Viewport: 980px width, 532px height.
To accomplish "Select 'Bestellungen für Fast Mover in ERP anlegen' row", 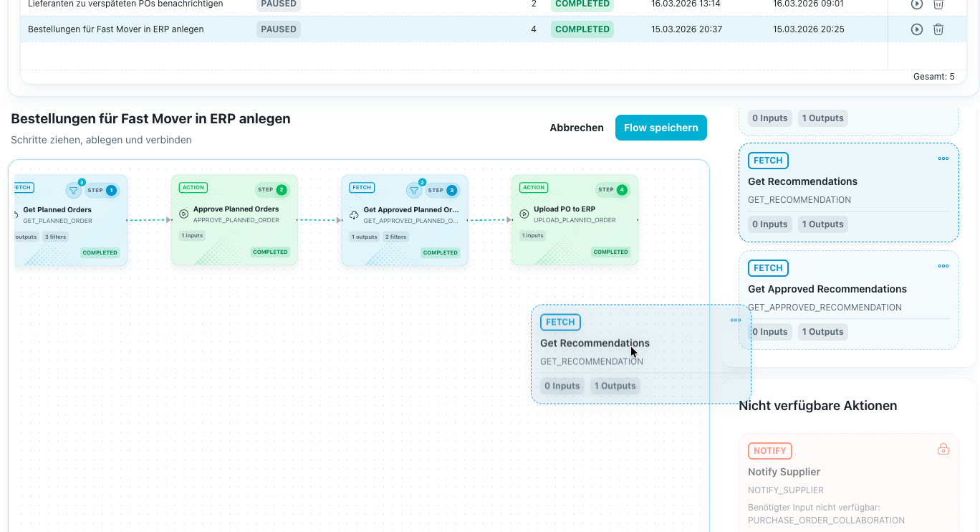I will (x=115, y=29).
